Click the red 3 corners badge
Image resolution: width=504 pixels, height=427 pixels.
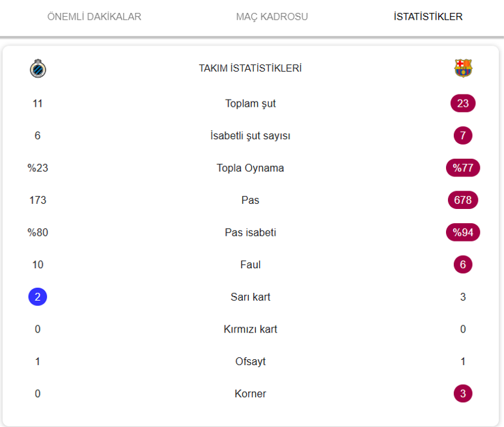(463, 393)
